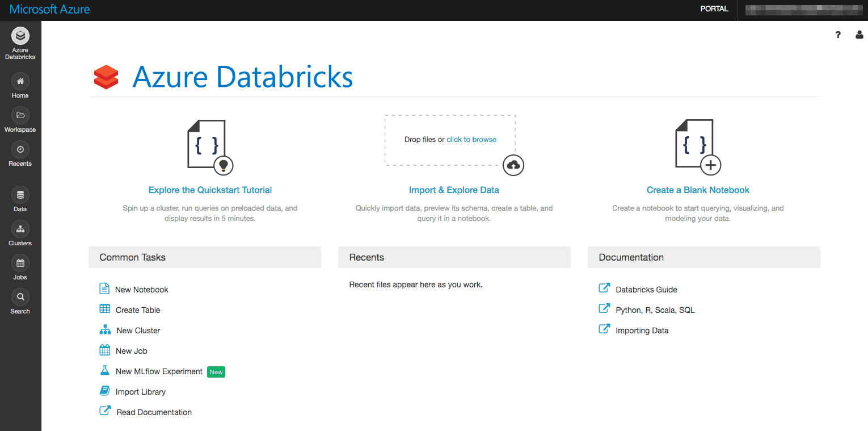
Task: Open the help menu via the question mark icon
Action: pyautogui.click(x=838, y=35)
